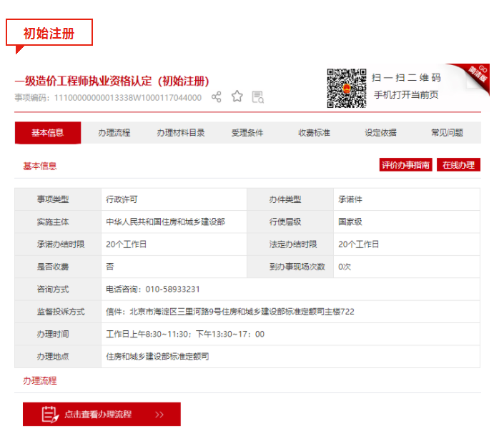Screen dimensions: 504x431
Task: Click the double arrow on 点击查看办理流程 button
Action: point(159,414)
